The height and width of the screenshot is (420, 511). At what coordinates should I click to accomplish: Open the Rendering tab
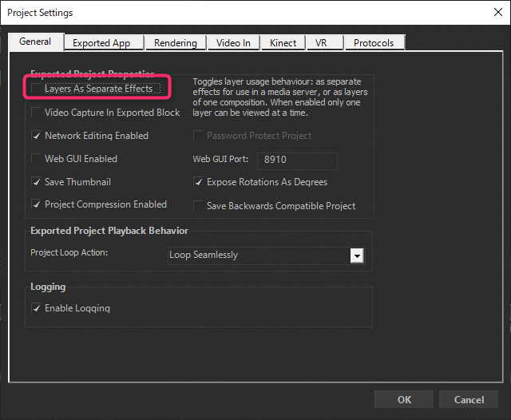[176, 43]
